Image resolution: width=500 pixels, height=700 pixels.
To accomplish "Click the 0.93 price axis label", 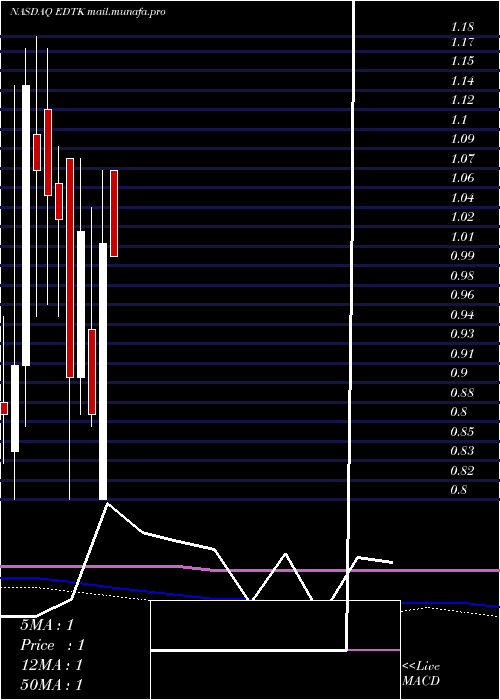I will [462, 334].
